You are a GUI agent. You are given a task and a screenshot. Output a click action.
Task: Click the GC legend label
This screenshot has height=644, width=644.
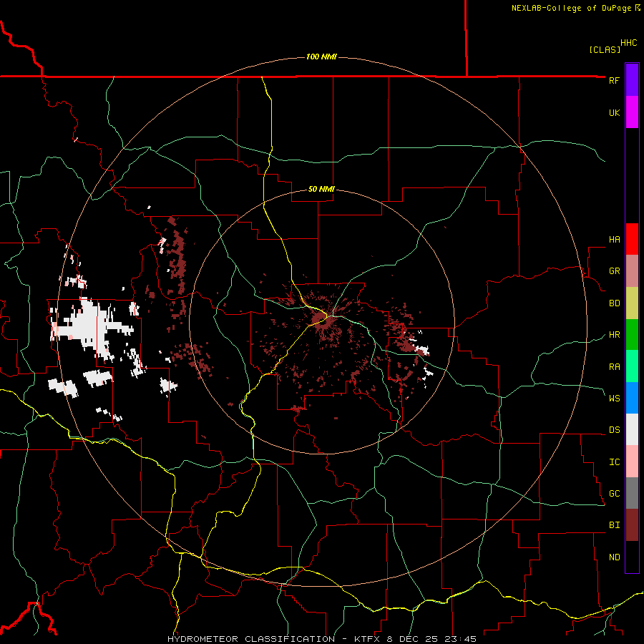(x=614, y=493)
